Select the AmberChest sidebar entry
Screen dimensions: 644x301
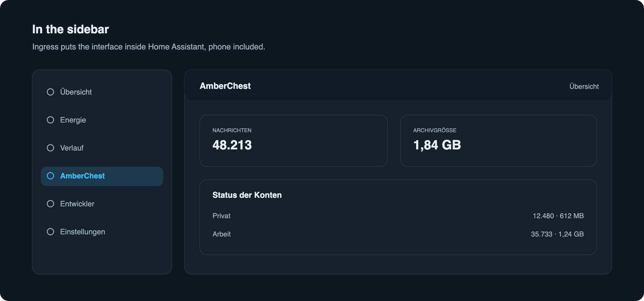click(102, 176)
